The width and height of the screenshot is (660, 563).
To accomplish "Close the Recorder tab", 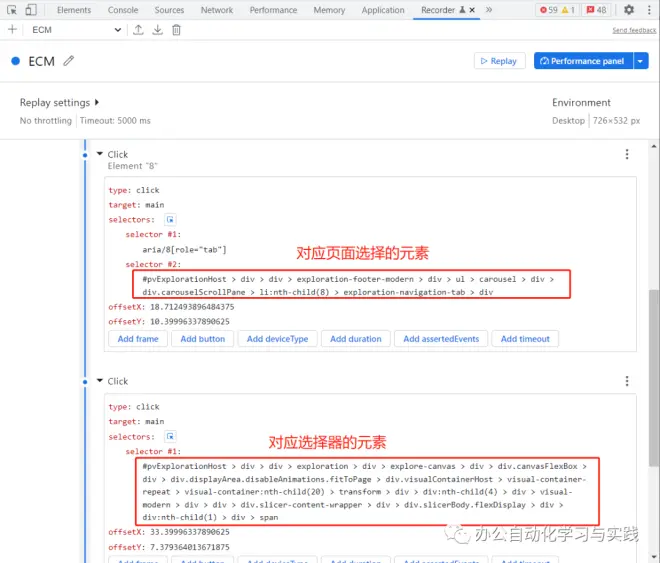I will click(x=472, y=10).
